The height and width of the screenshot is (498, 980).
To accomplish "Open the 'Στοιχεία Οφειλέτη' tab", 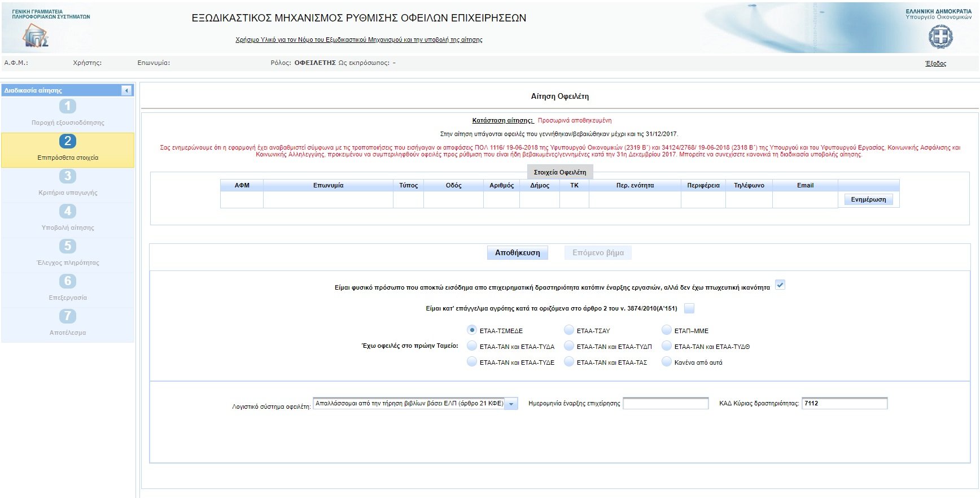I will (559, 172).
